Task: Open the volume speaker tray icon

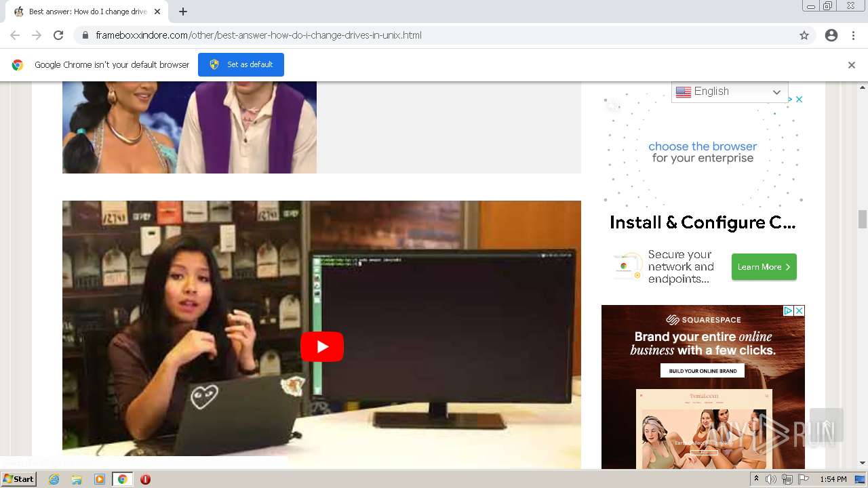Action: tap(771, 479)
